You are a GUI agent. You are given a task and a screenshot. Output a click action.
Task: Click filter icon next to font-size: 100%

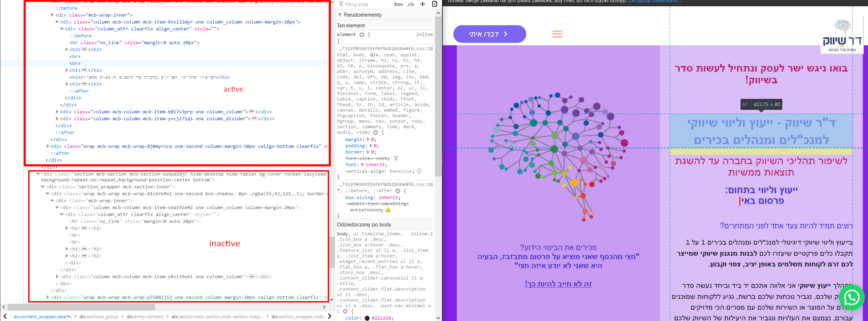pyautogui.click(x=396, y=158)
